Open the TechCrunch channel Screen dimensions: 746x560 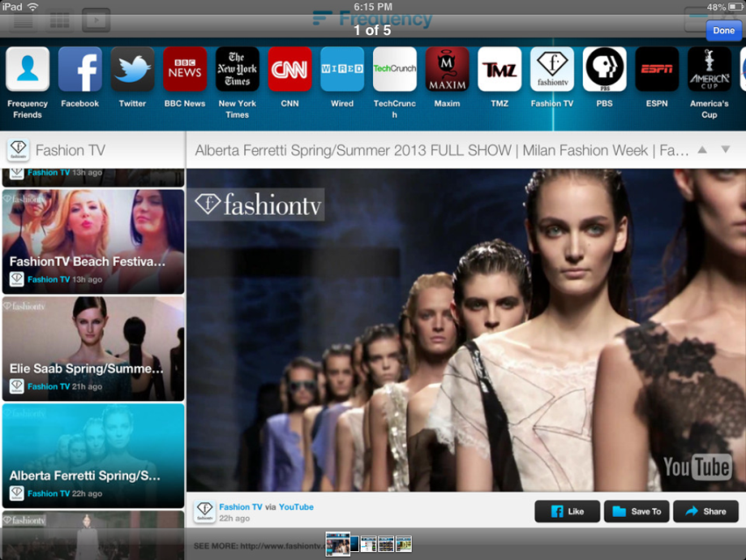(x=394, y=69)
